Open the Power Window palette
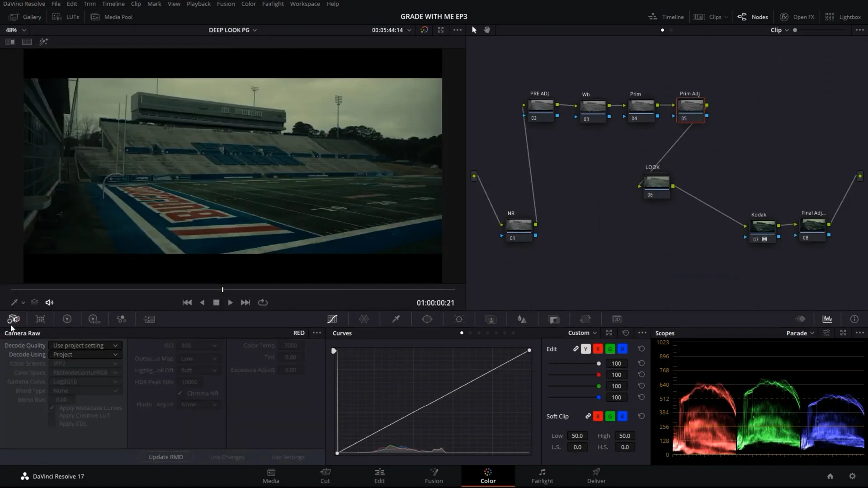The height and width of the screenshot is (488, 868). click(427, 319)
